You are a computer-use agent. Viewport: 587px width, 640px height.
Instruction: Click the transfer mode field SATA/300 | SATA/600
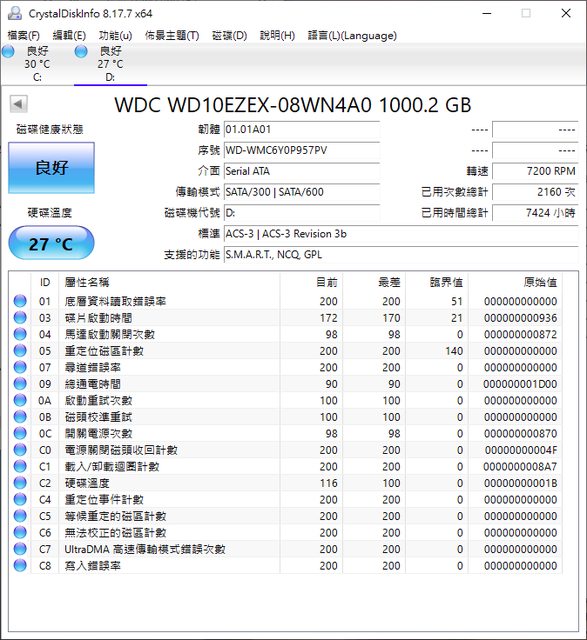(x=302, y=192)
